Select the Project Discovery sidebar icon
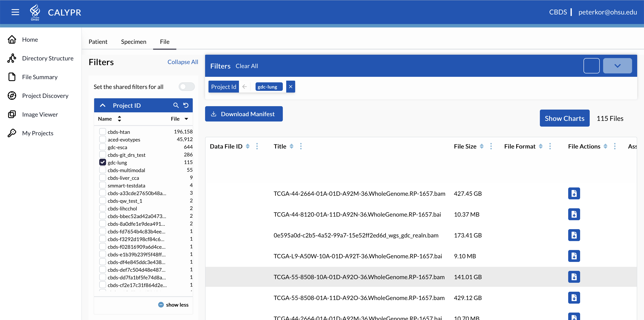 (12, 96)
